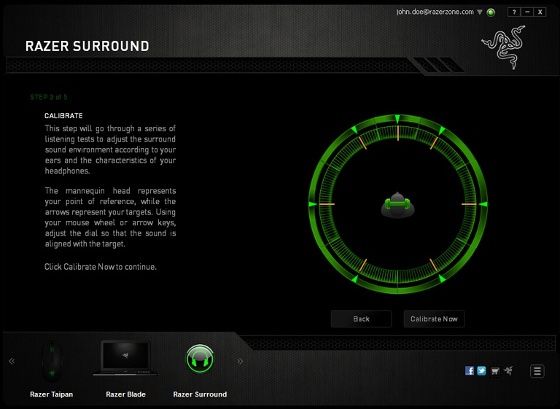Go back with the Back button
Image resolution: width=560 pixels, height=409 pixels.
[361, 319]
